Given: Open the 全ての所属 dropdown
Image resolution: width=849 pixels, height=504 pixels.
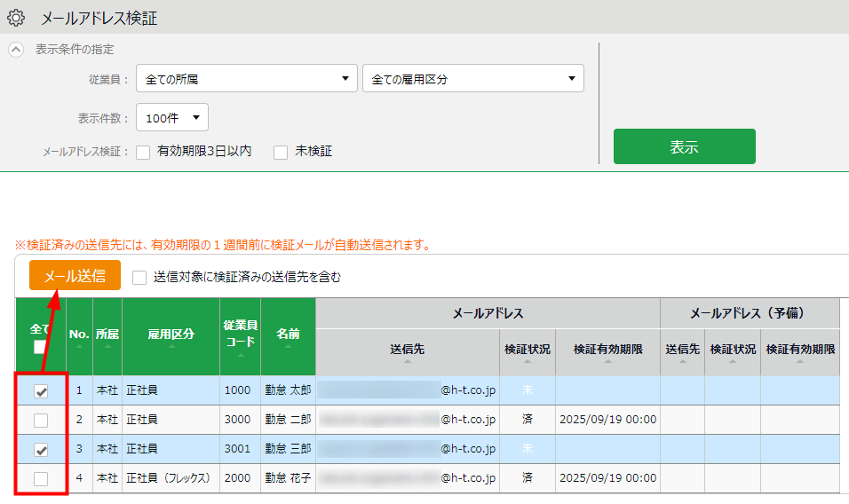Looking at the screenshot, I should coord(246,79).
